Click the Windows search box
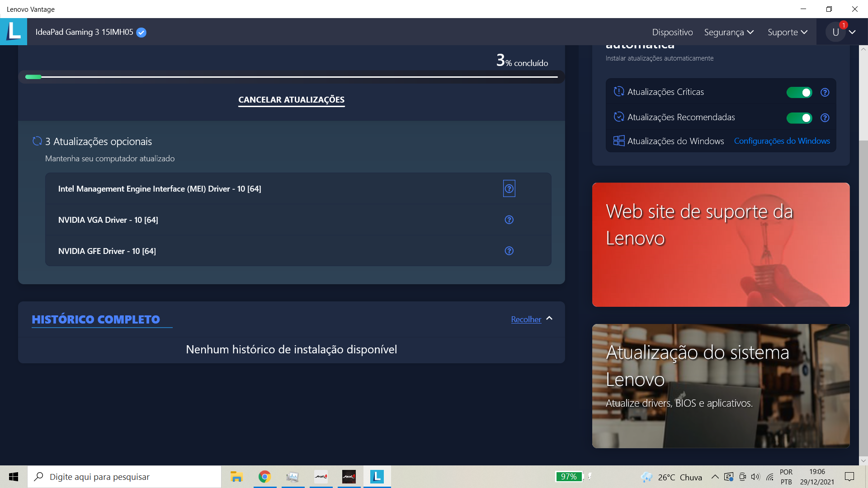This screenshot has height=488, width=868. (124, 477)
